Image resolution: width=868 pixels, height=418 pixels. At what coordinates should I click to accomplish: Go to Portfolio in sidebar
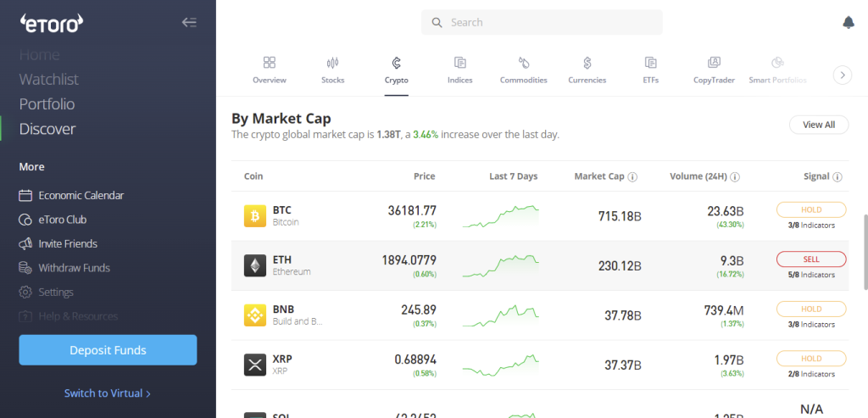pos(47,104)
